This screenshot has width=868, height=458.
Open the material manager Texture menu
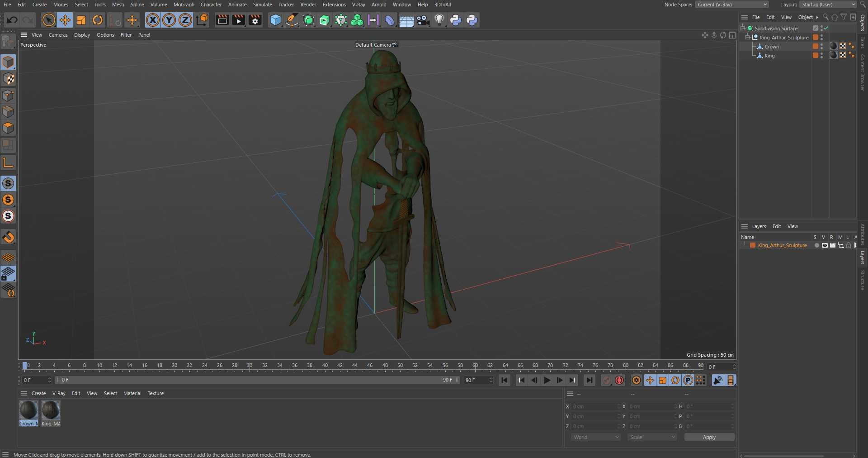156,393
